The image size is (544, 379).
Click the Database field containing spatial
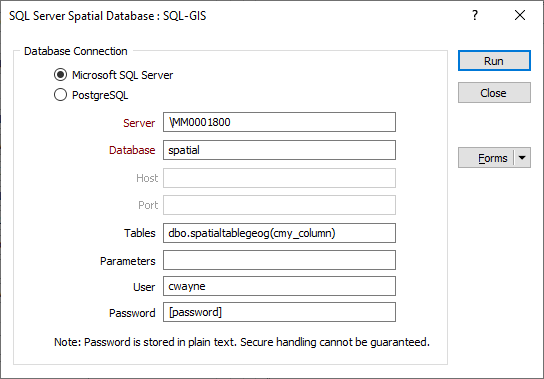(x=279, y=150)
